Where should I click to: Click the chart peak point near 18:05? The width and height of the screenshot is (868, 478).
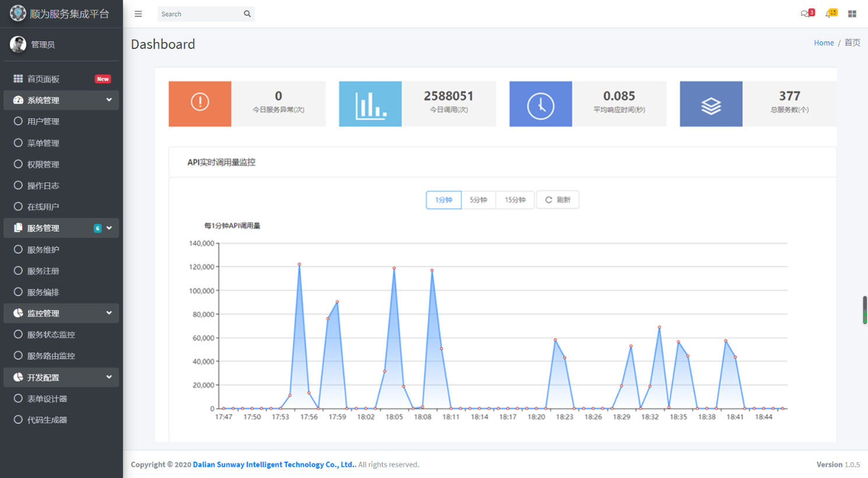click(394, 268)
